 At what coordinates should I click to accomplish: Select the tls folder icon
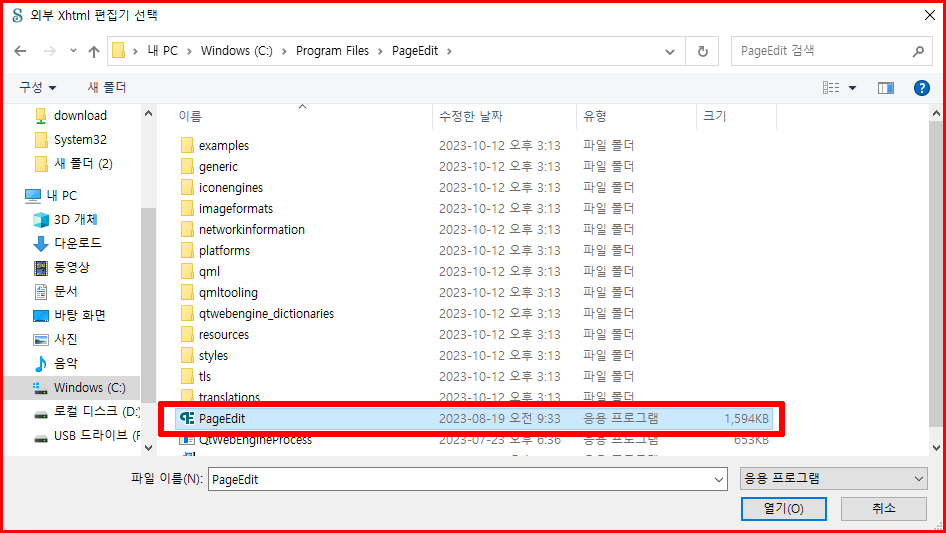pos(187,377)
